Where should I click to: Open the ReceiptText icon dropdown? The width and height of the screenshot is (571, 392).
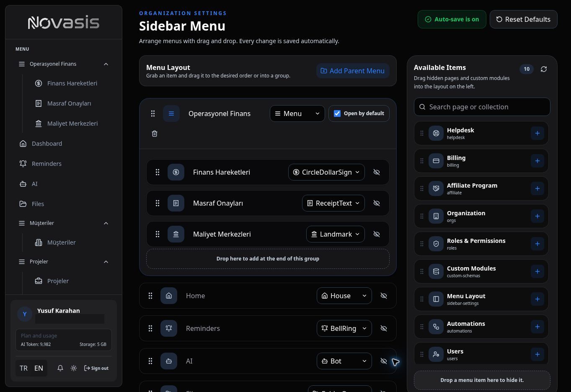point(333,203)
